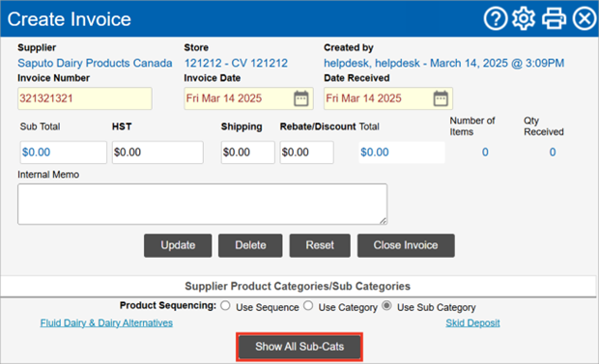
Task: Click into the Invoice Number field
Action: click(85, 98)
